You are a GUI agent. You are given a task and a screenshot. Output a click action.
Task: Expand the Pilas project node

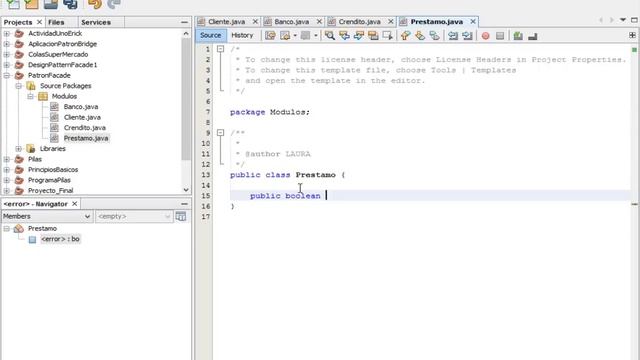pyautogui.click(x=7, y=159)
